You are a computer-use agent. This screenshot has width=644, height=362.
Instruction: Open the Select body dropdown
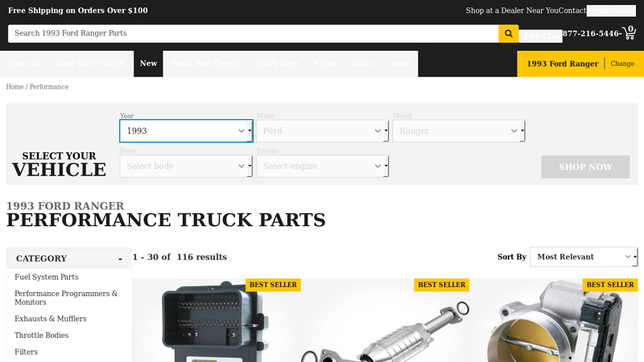(186, 167)
